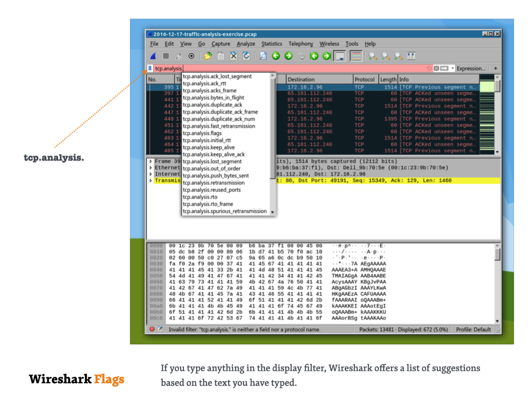This screenshot has width=532, height=397.
Task: Expand the Ethernet row in packet details
Action: click(x=151, y=168)
